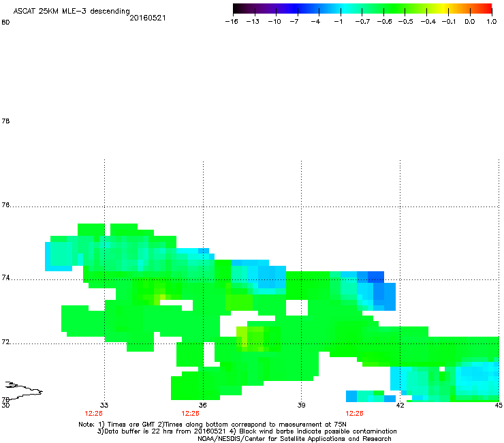The width and height of the screenshot is (504, 443).
Task: Select the date label 20160521
Action: [x=148, y=18]
